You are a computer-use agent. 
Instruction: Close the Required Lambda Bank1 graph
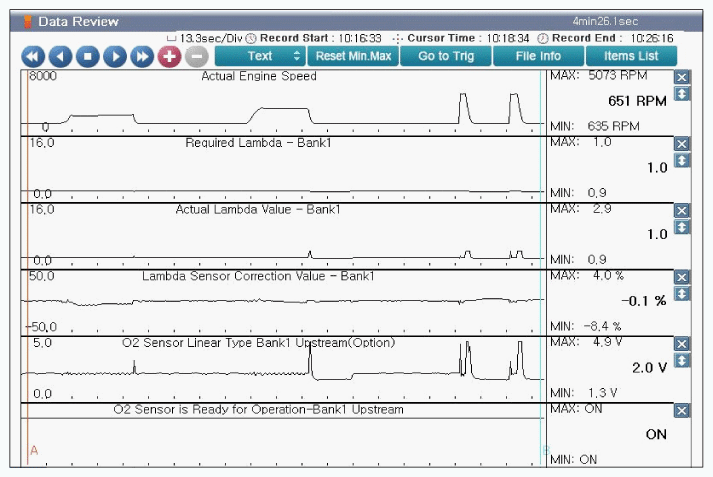click(x=682, y=144)
